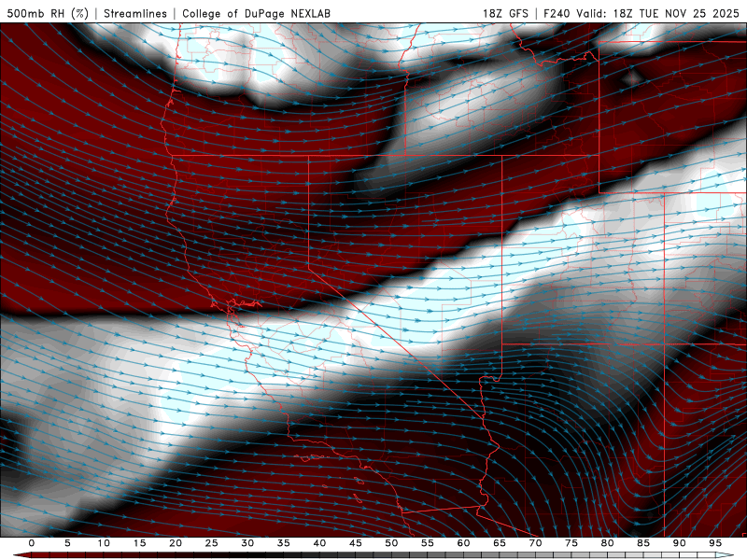
Task: Click the '20' label on the color scale
Action: tap(176, 543)
